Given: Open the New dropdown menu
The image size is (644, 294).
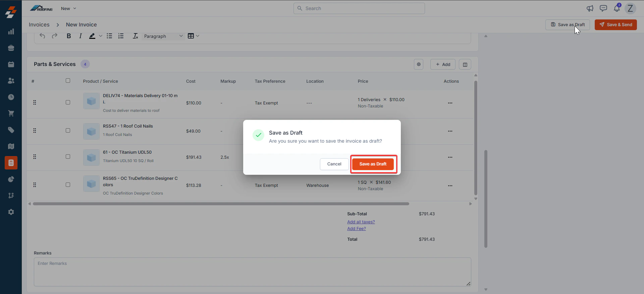Looking at the screenshot, I should coord(68,8).
